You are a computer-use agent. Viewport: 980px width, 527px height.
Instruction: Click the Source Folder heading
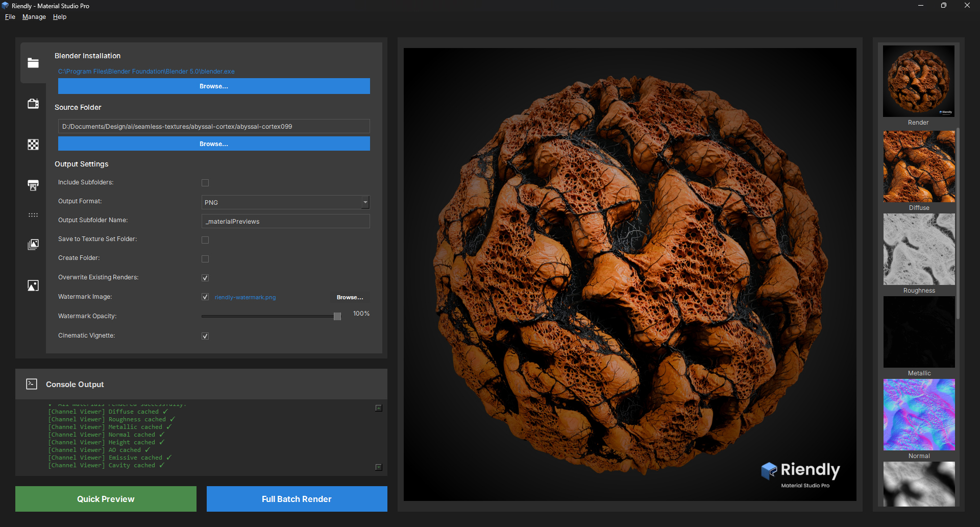(x=78, y=107)
